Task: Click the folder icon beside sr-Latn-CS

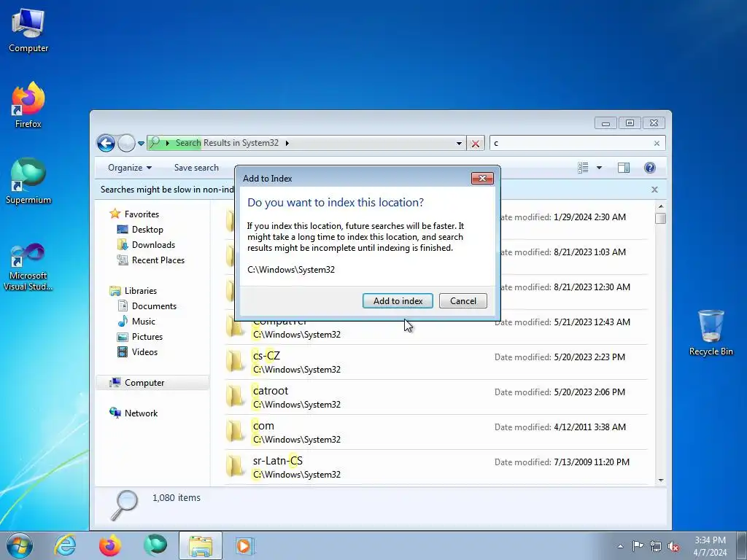Action: click(236, 466)
